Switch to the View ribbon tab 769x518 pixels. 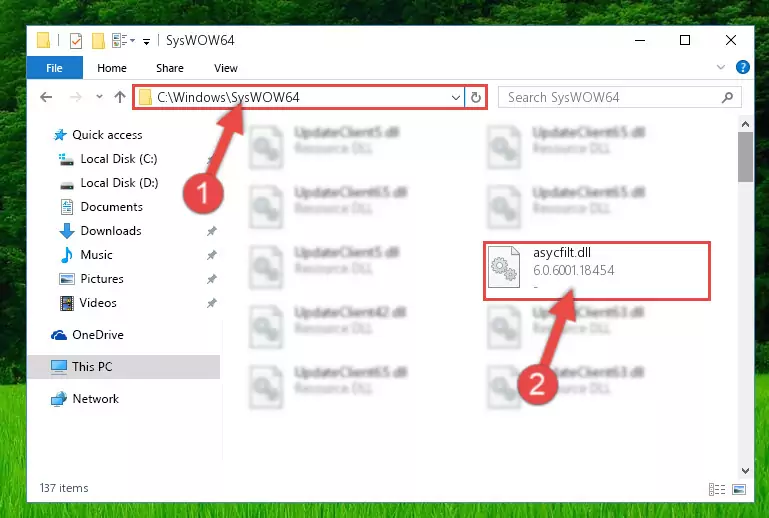(226, 68)
